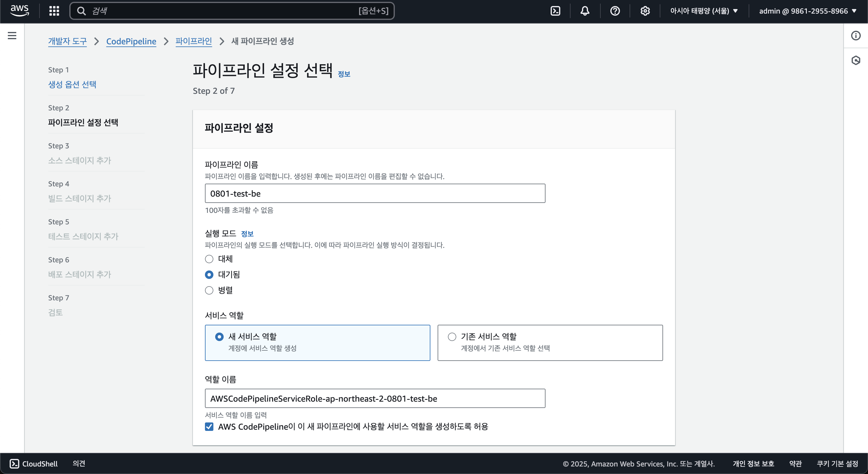Open the notifications bell icon
This screenshot has height=474, width=868.
coord(585,11)
